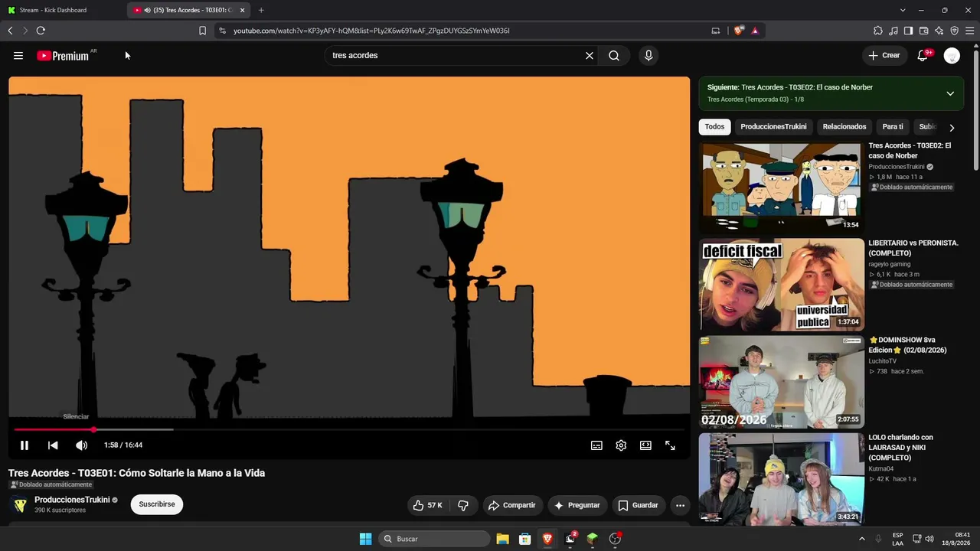Open the Brave VPN shield icon
The width and height of the screenshot is (980, 551).
tap(954, 31)
